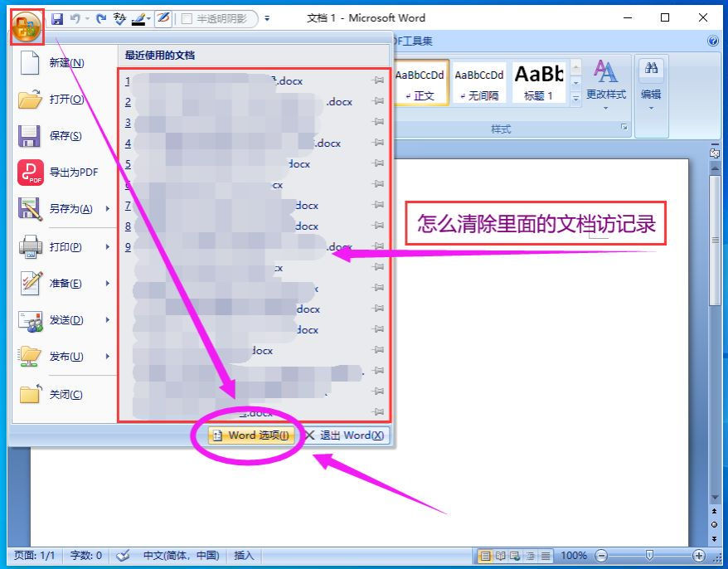Select the 导出为PDF icon in the menu
The height and width of the screenshot is (569, 728).
coord(30,173)
